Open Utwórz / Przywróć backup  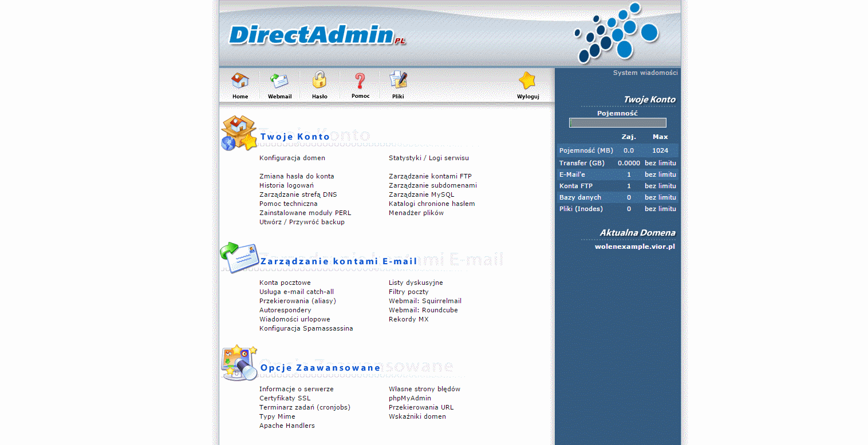click(x=302, y=222)
